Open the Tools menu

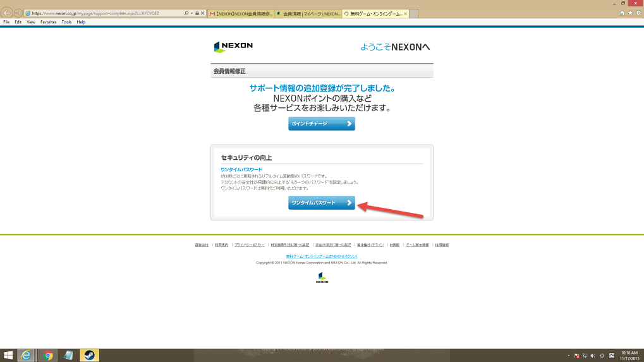coord(66,22)
